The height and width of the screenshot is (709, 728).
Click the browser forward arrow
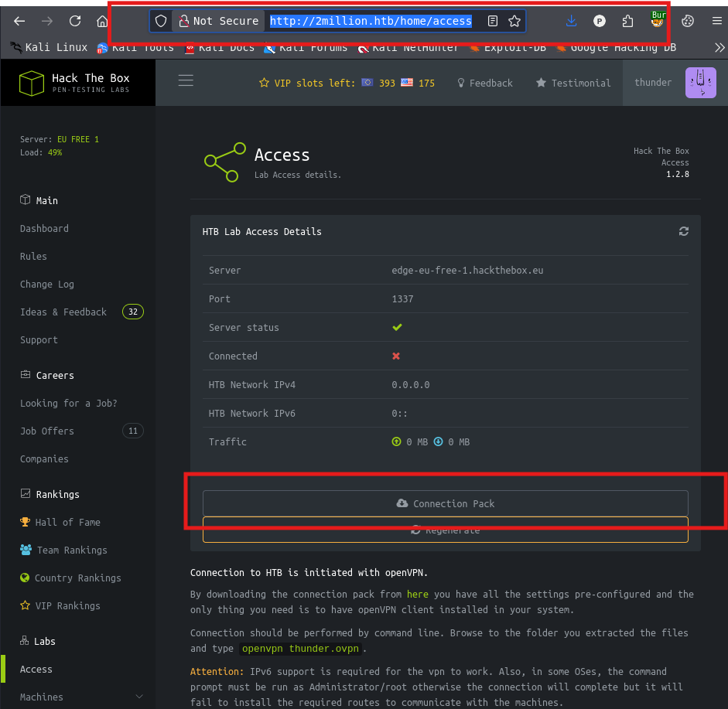tap(47, 21)
